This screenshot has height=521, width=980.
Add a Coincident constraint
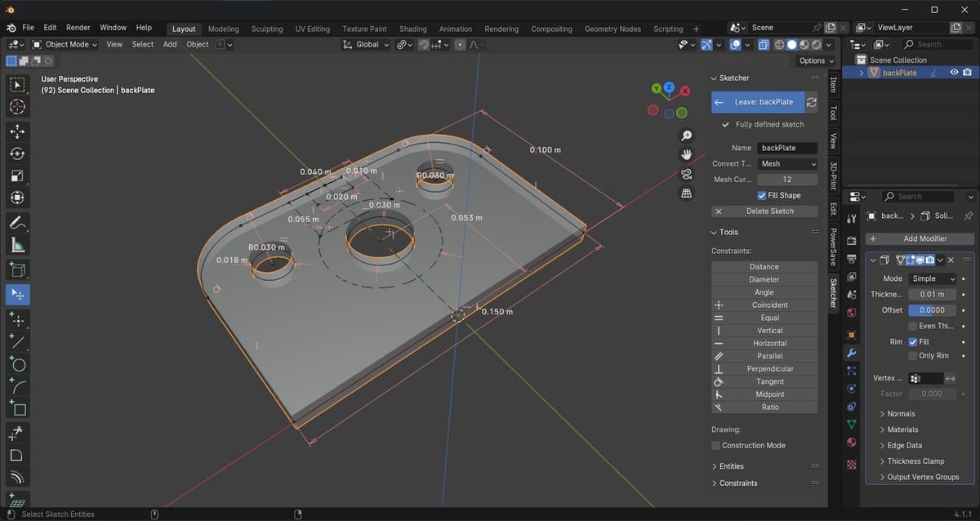pyautogui.click(x=764, y=305)
